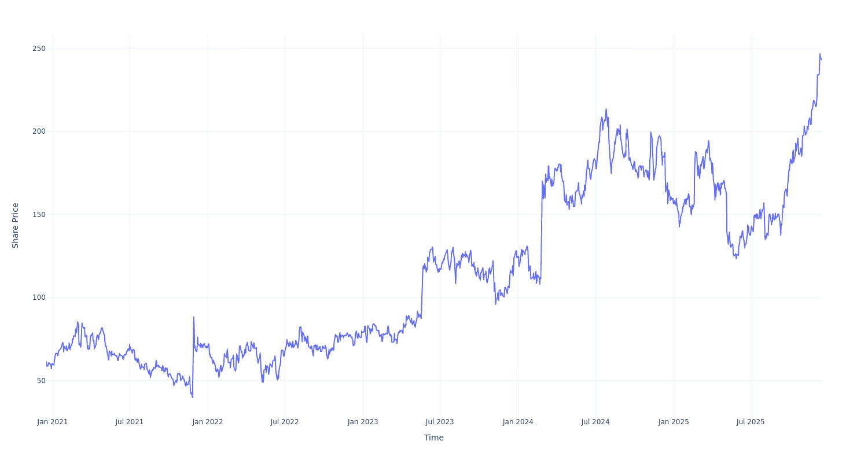Click the 'Jul 2025' x-axis tick label
The height and width of the screenshot is (463, 868).
(x=751, y=422)
